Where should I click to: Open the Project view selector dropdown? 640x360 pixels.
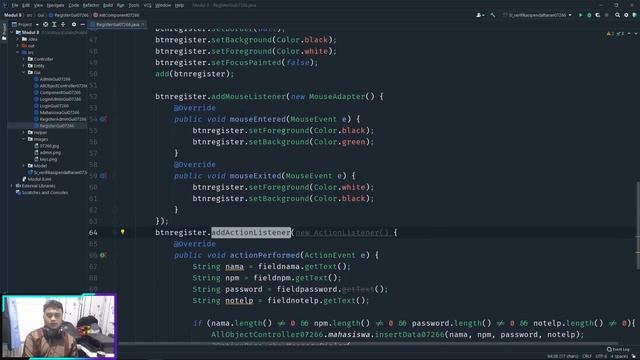[25, 24]
